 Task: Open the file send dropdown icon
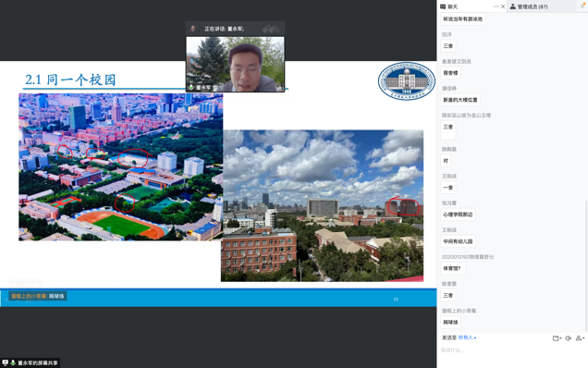tap(557, 338)
